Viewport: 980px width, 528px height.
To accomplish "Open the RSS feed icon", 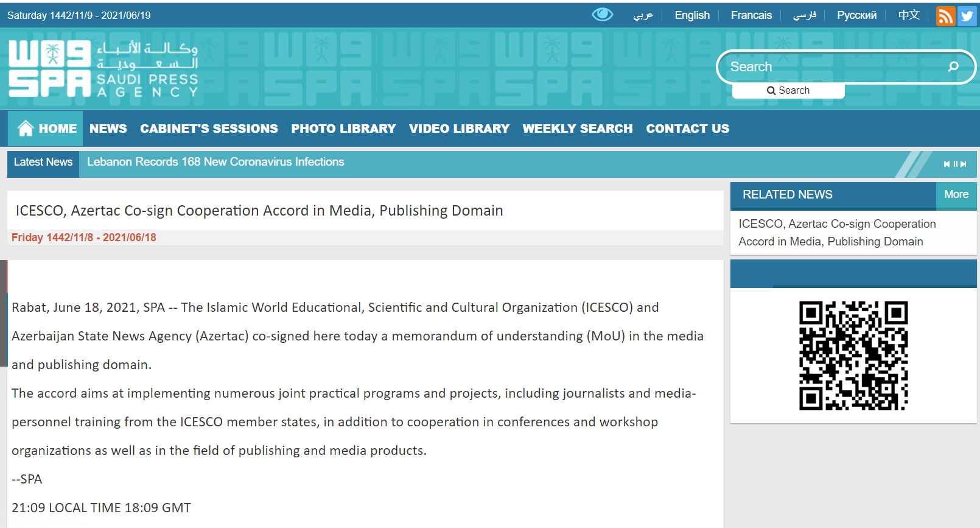I will [945, 16].
